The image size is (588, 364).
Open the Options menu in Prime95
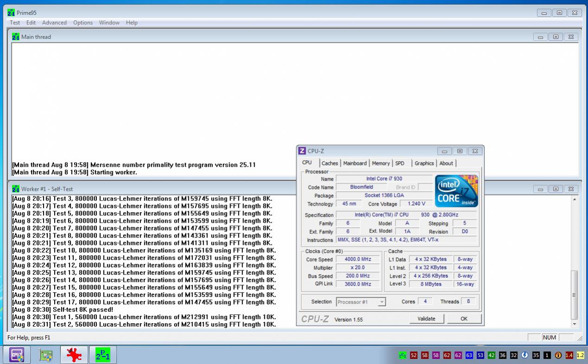83,22
